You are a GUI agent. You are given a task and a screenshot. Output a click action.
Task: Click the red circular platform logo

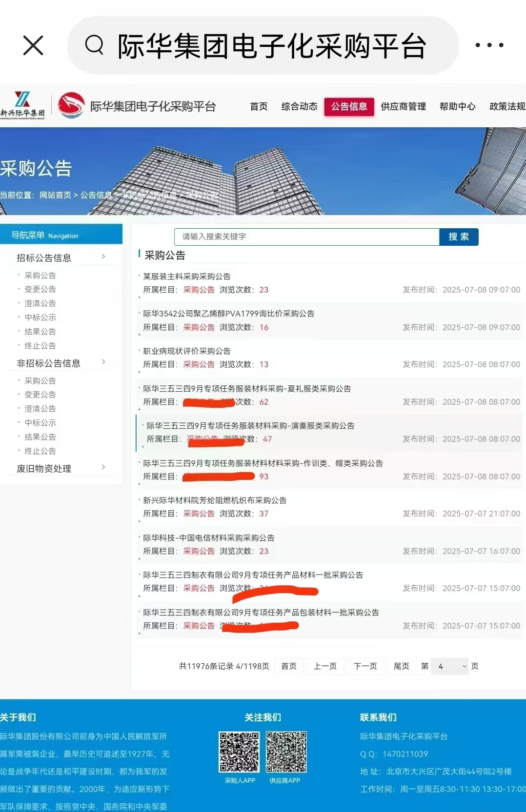[71, 105]
